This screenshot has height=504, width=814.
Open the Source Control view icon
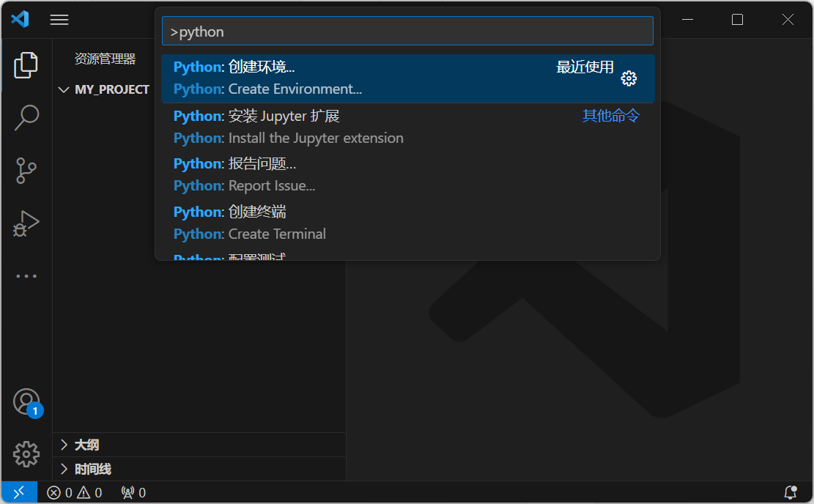pos(26,170)
